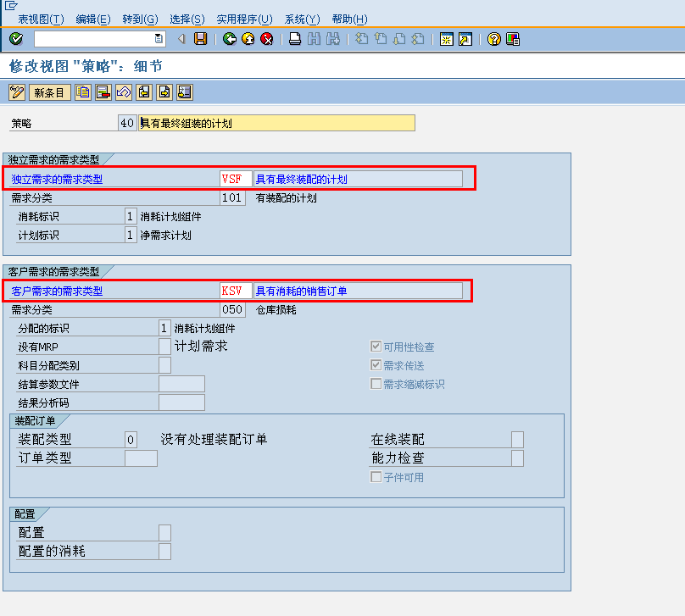Open the 实用程序(U) menu

[244, 19]
